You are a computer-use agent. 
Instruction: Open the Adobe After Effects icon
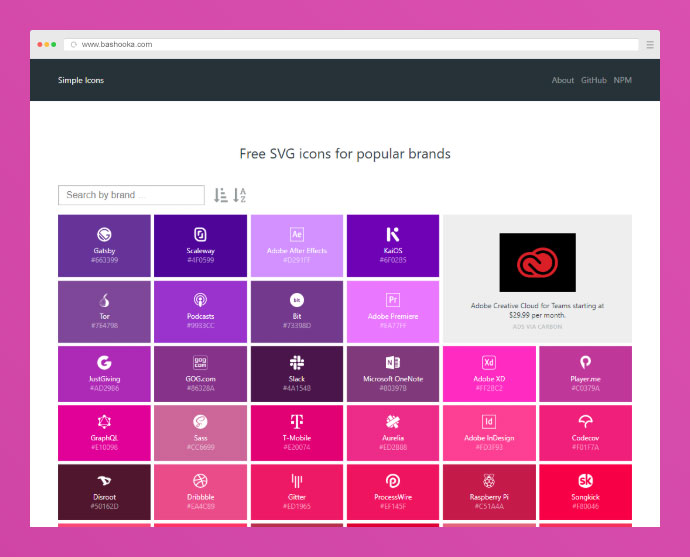(x=297, y=235)
